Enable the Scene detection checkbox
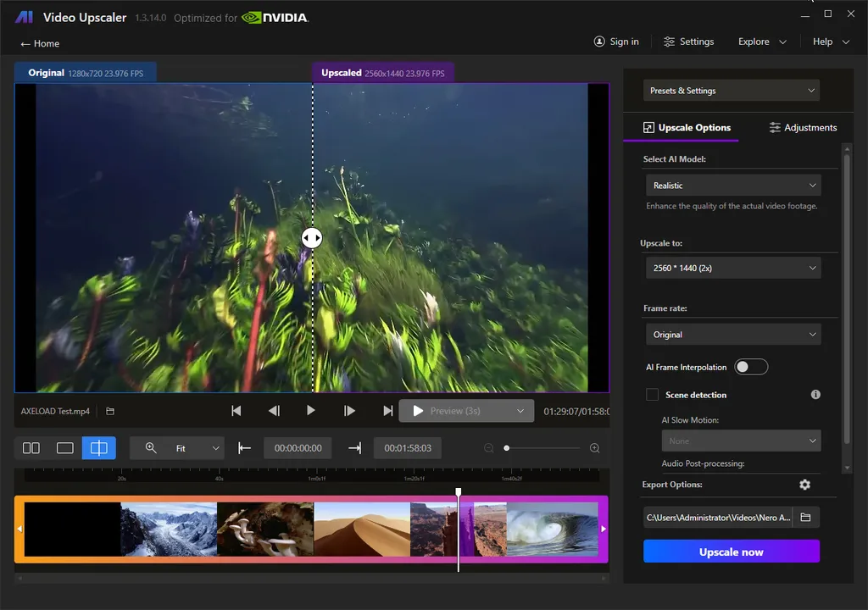868x610 pixels. pos(652,394)
